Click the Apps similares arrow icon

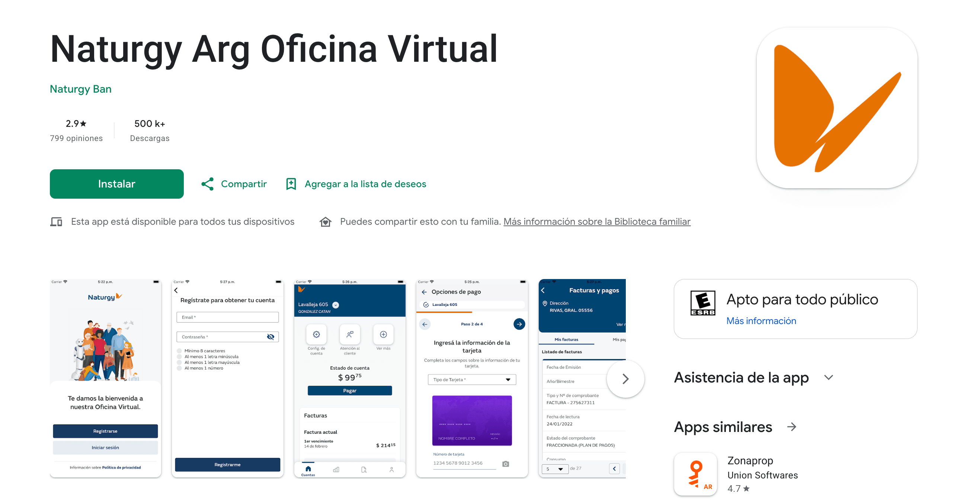pos(792,427)
